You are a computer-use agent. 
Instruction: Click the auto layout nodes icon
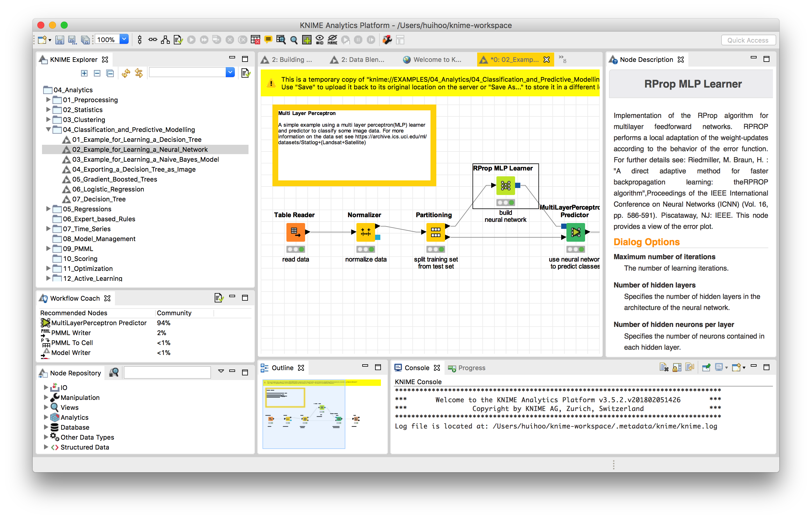[x=165, y=40]
